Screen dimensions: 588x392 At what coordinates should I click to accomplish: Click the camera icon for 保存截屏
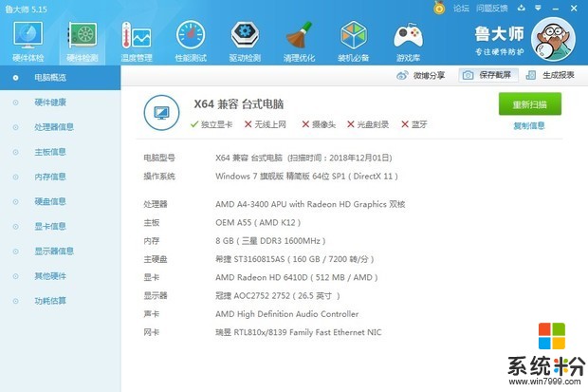pyautogui.click(x=468, y=76)
